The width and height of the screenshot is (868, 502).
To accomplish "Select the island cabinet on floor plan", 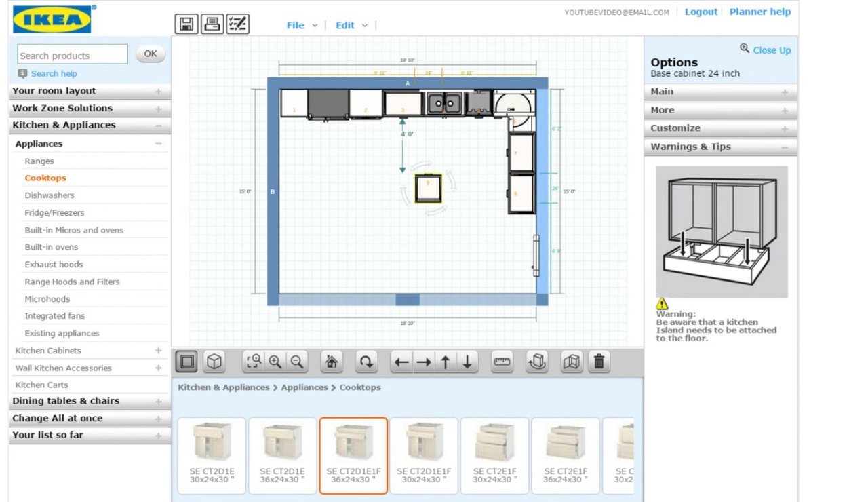I will [x=428, y=188].
